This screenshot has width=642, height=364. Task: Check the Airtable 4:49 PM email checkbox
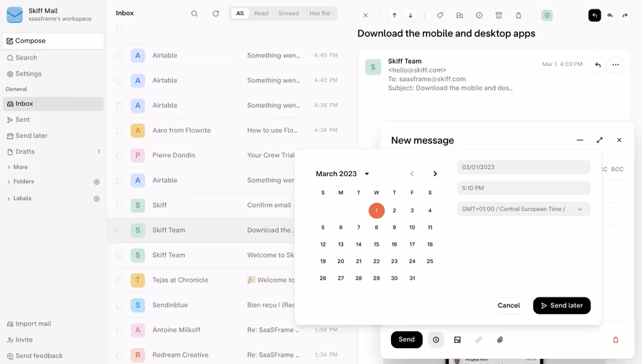pos(119,56)
